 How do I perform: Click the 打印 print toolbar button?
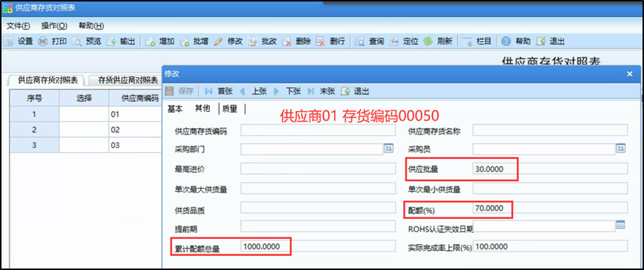tap(53, 41)
